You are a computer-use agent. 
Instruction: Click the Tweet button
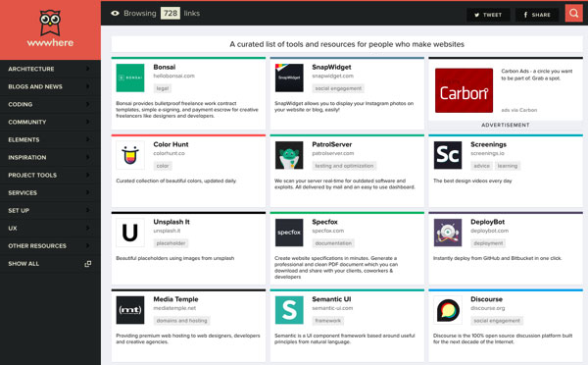(488, 15)
